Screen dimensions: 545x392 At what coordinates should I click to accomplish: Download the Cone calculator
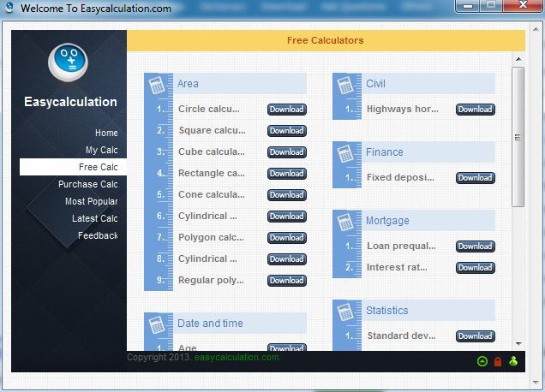(x=287, y=195)
